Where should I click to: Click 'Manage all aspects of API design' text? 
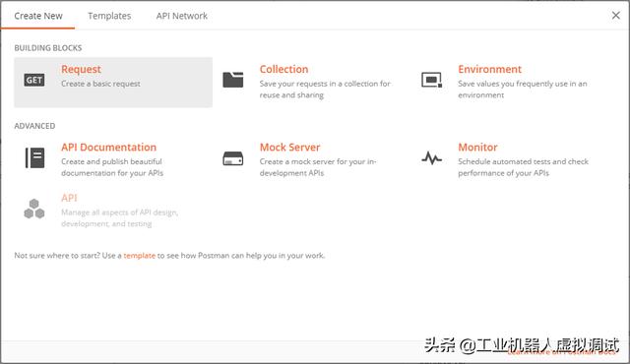click(x=119, y=217)
